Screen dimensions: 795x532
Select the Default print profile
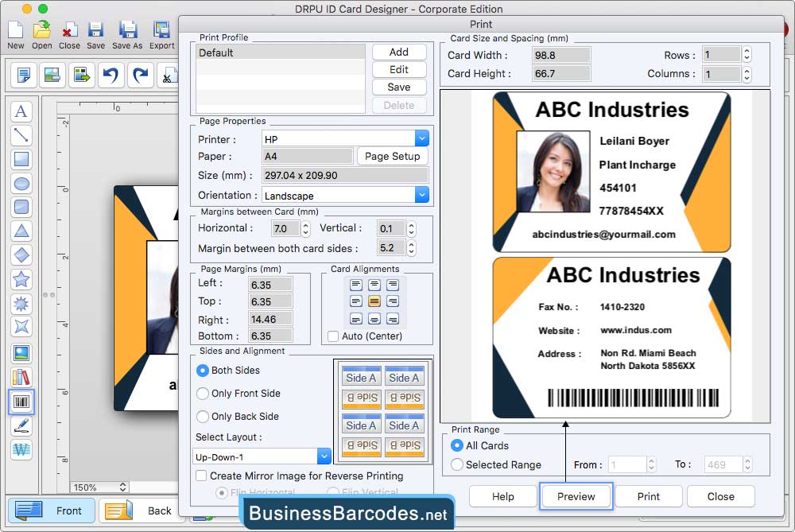[x=281, y=52]
